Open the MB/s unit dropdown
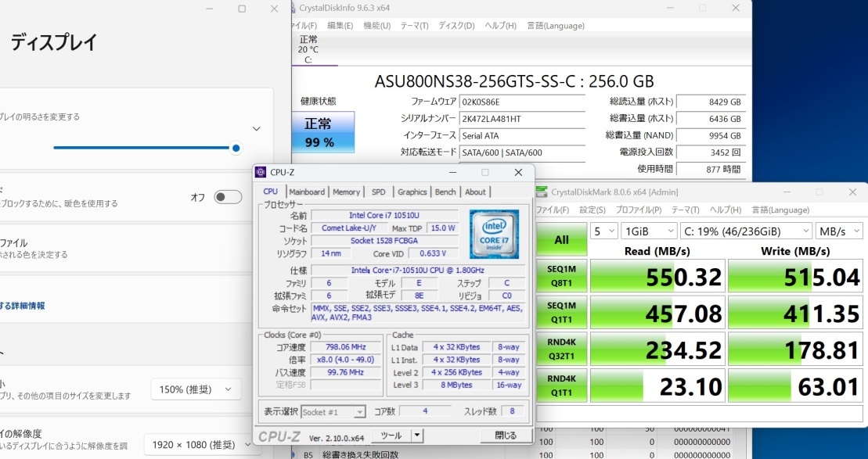Screen dimensions: 868x459 click(x=839, y=231)
